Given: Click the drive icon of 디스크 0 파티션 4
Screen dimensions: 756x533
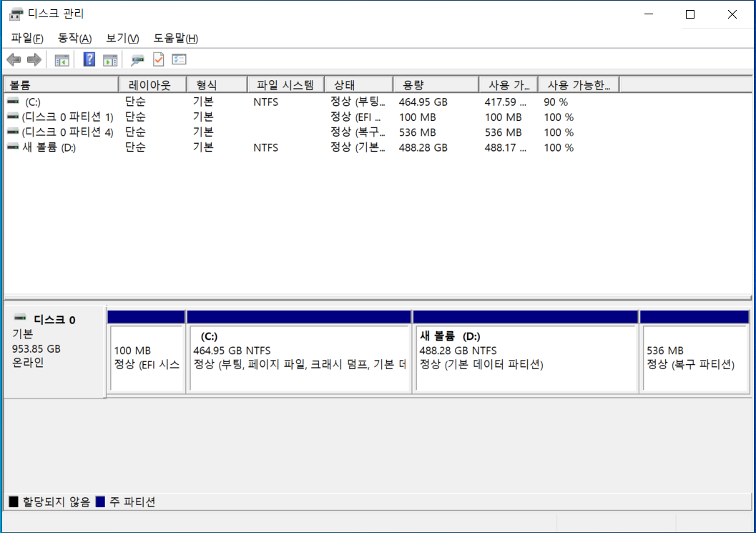Looking at the screenshot, I should pos(13,132).
